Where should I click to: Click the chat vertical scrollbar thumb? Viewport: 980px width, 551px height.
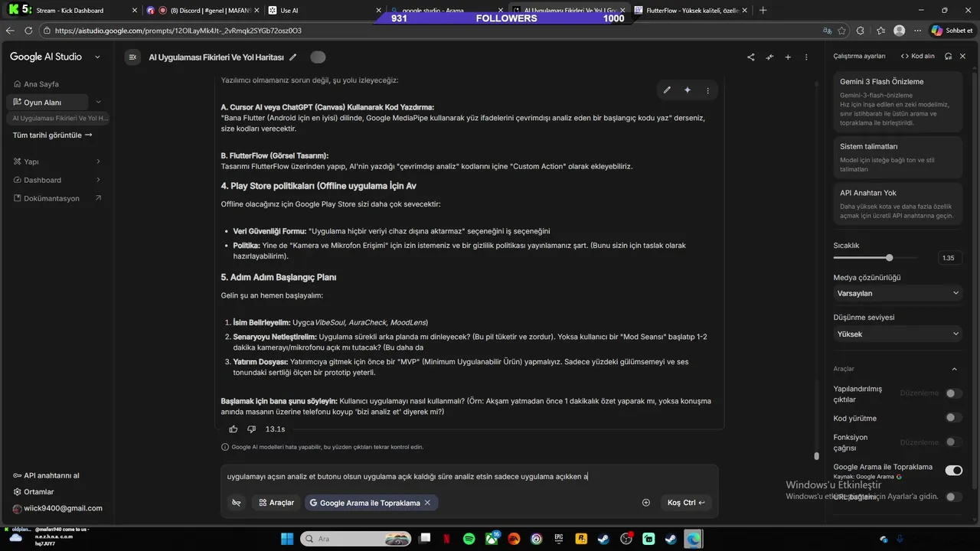coord(817,456)
